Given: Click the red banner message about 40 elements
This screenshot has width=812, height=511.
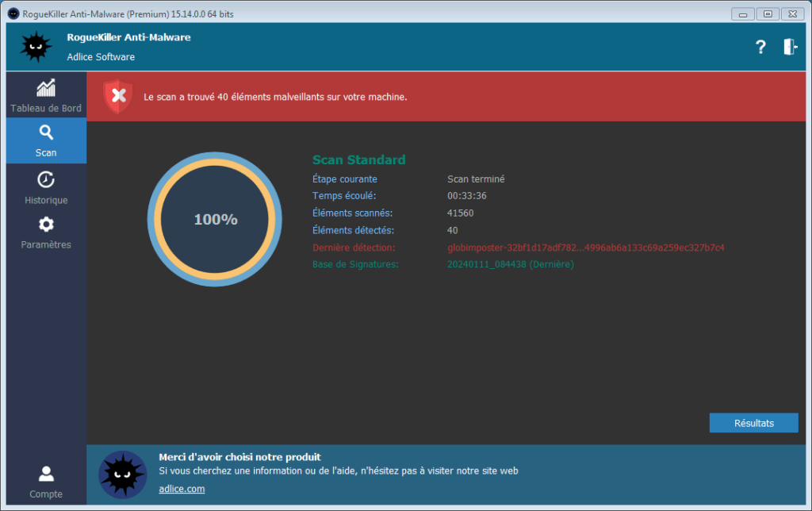Looking at the screenshot, I should (275, 97).
